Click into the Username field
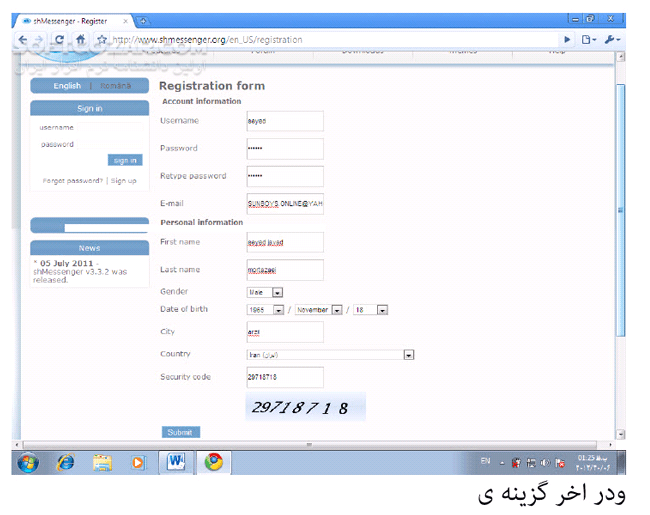650x515 pixels. [x=284, y=121]
